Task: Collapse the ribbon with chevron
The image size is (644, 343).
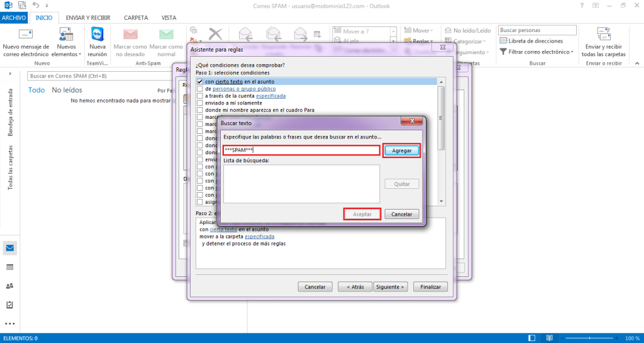Action: (637, 64)
